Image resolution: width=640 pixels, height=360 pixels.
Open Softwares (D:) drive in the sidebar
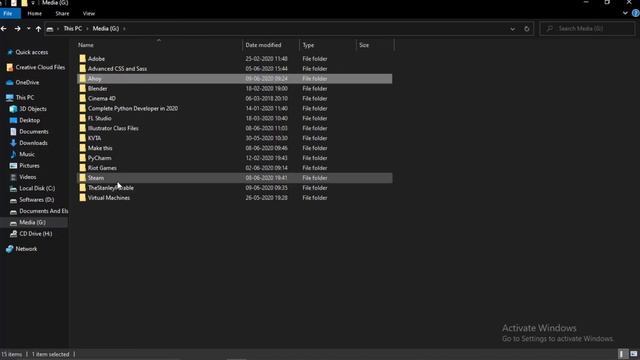coord(36,200)
